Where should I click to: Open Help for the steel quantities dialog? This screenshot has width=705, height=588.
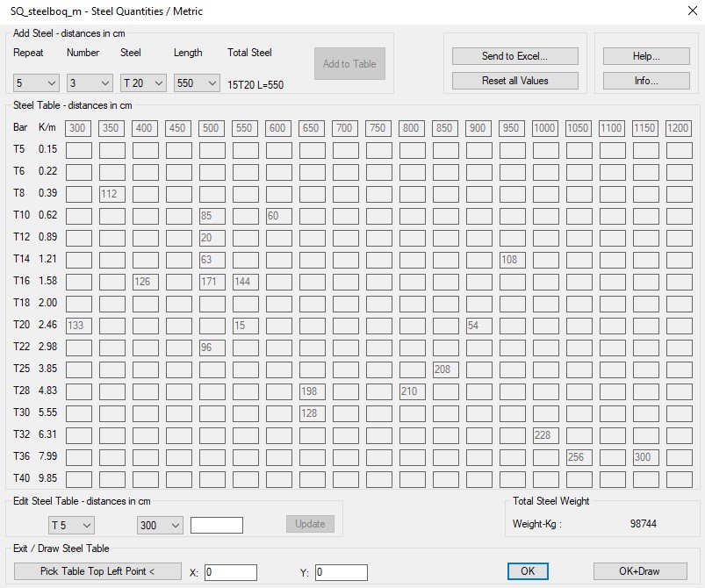point(645,56)
